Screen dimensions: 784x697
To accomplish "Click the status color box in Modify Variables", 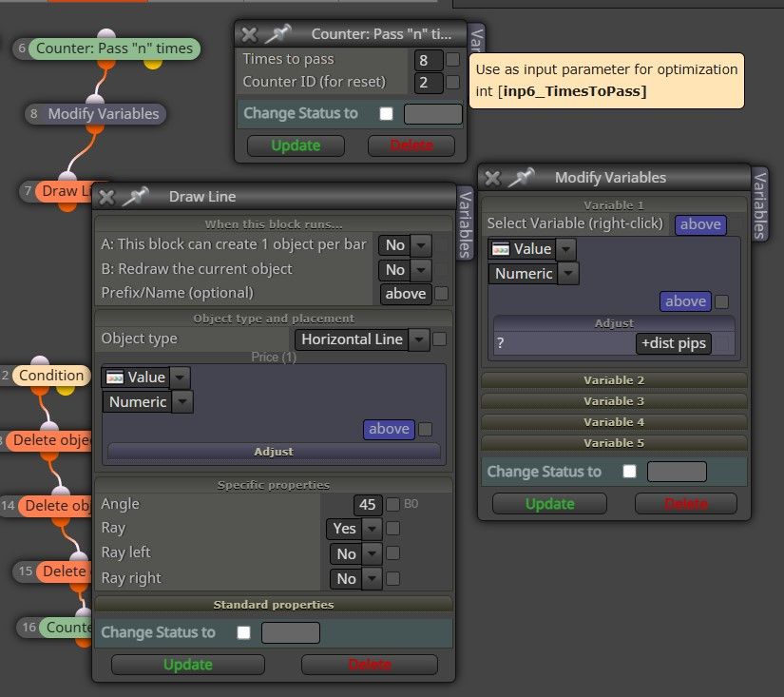I will coord(677,472).
